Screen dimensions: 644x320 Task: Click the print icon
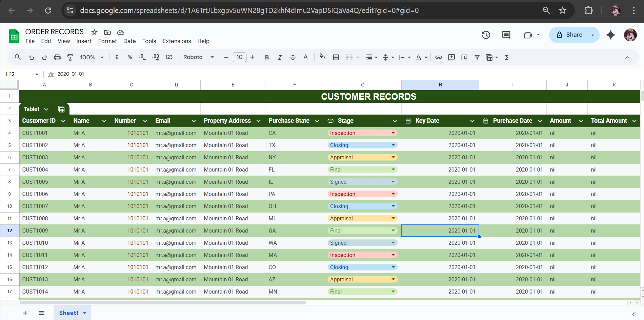57,57
